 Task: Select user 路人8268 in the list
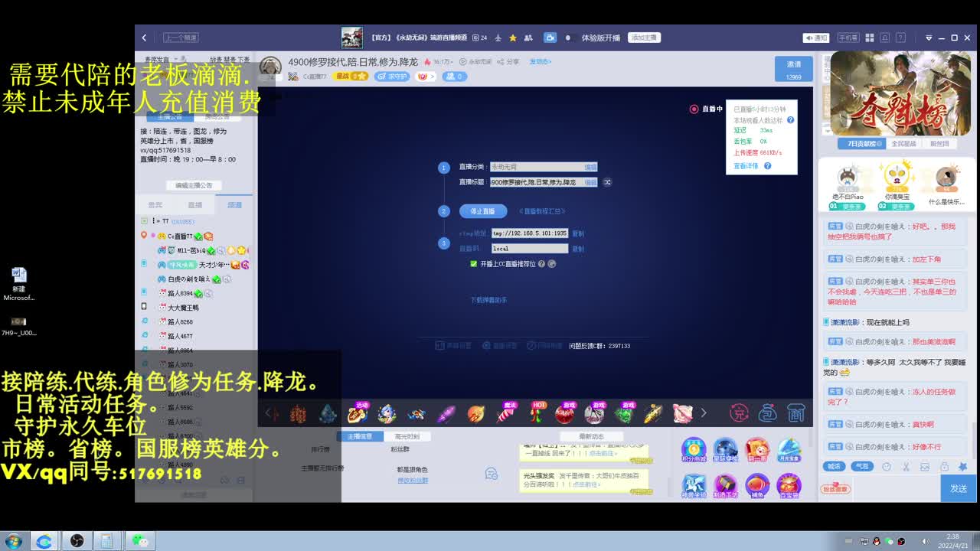pos(180,322)
